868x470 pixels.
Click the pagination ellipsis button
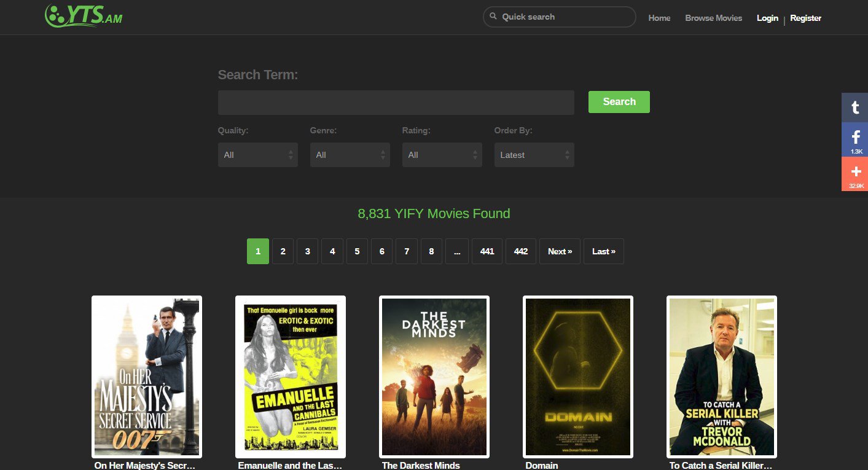[457, 251]
